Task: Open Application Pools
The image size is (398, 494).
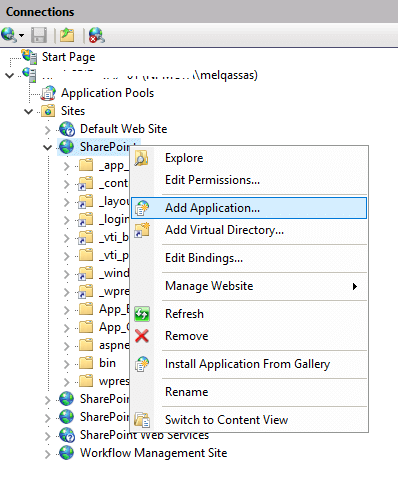Action: tap(107, 93)
